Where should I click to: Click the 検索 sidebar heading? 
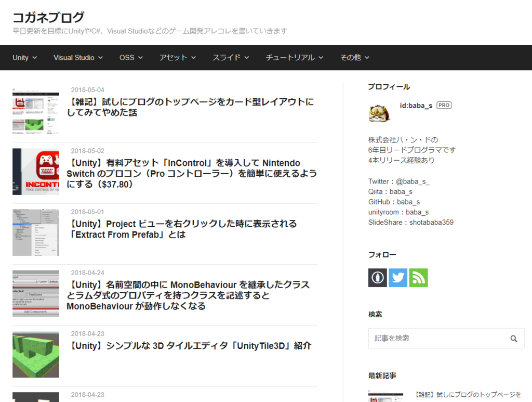coord(375,315)
